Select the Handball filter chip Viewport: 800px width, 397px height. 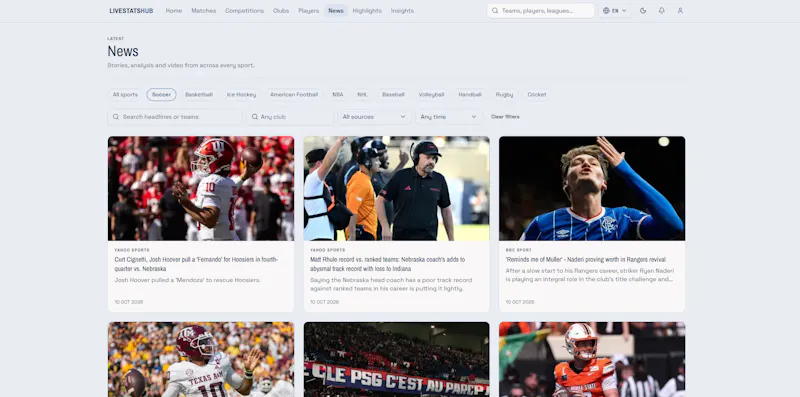tap(470, 95)
